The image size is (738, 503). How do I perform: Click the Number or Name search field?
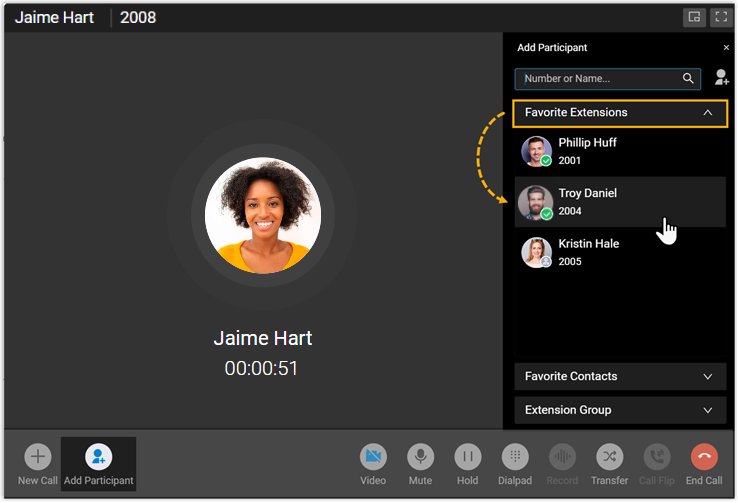click(607, 79)
